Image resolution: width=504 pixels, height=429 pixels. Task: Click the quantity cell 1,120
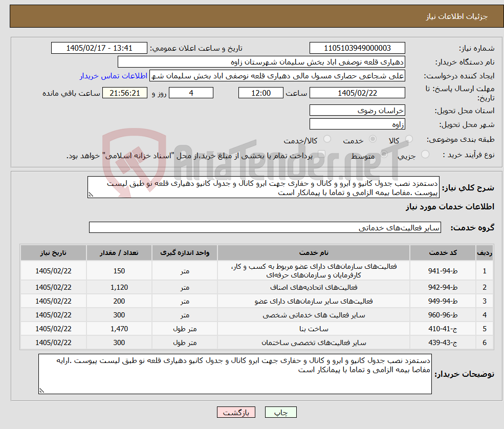119,287
